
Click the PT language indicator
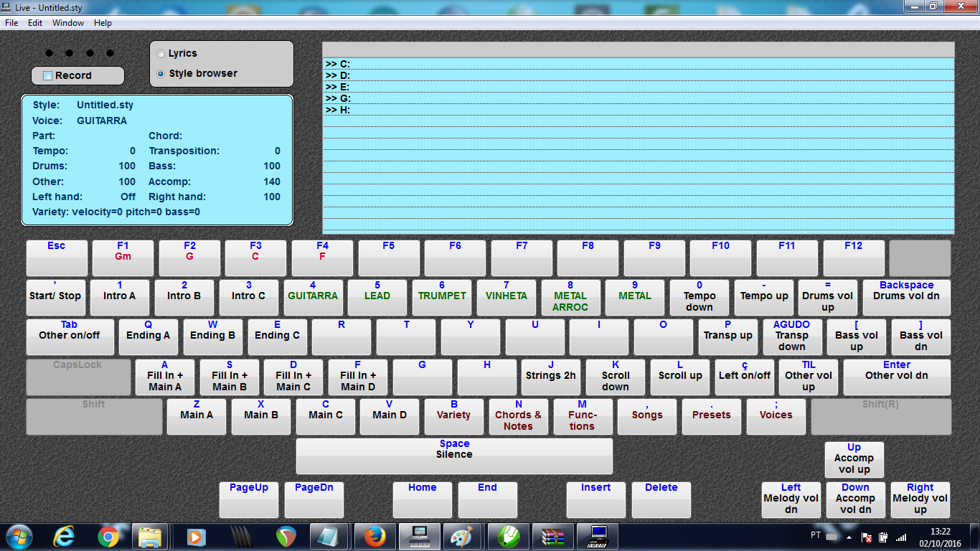(816, 535)
